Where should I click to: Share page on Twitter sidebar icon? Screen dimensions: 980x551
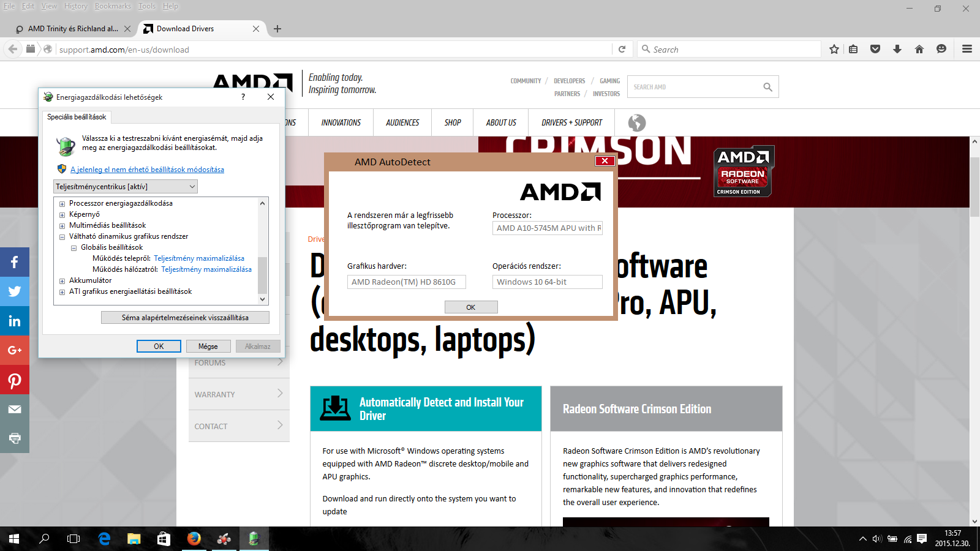15,291
